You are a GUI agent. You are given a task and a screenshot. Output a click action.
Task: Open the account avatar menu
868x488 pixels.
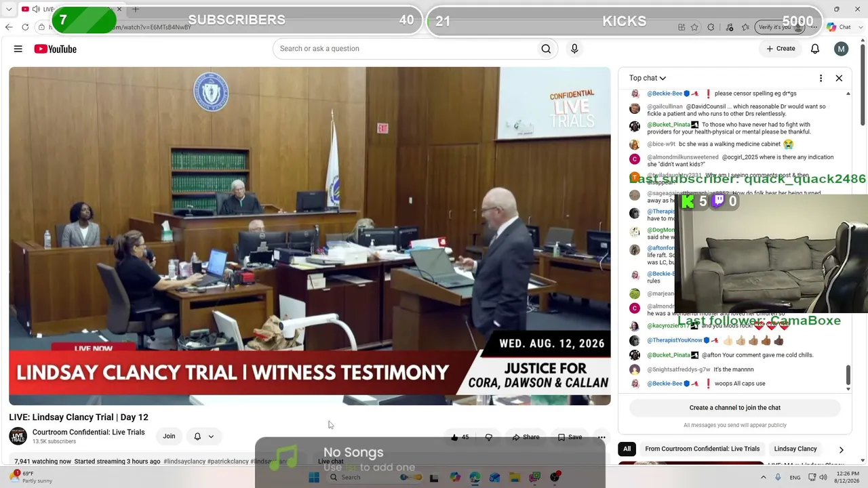click(842, 49)
